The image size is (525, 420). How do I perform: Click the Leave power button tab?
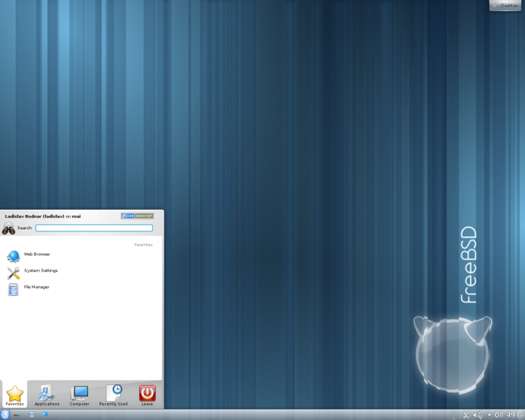(147, 395)
